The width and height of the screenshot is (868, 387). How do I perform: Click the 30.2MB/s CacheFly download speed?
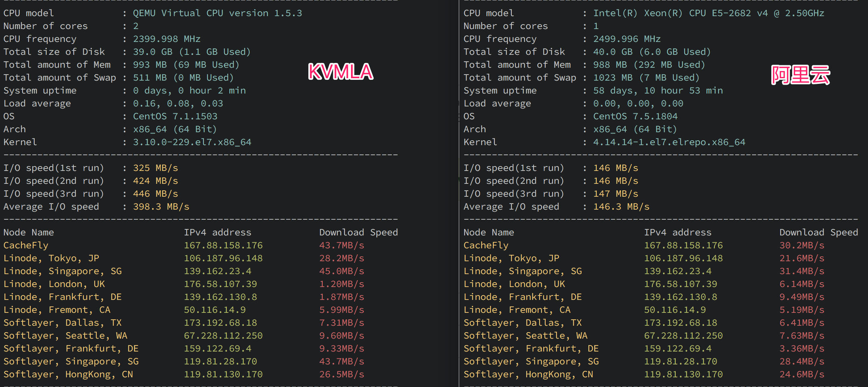tap(802, 245)
